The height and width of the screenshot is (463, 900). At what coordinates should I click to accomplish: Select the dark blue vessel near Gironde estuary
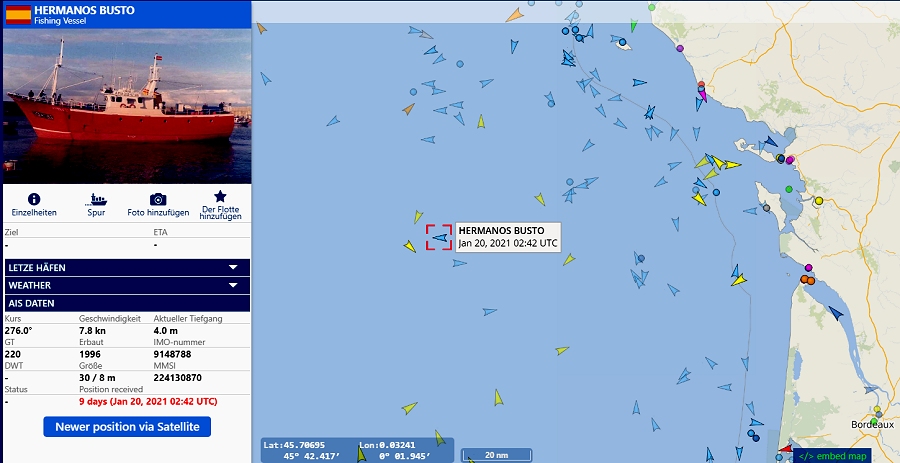coord(836,313)
